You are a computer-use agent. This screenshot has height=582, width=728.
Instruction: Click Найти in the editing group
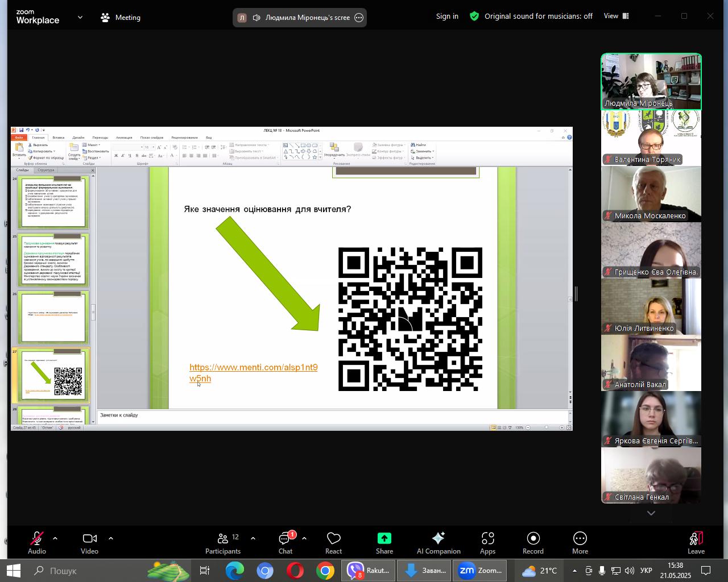(419, 145)
